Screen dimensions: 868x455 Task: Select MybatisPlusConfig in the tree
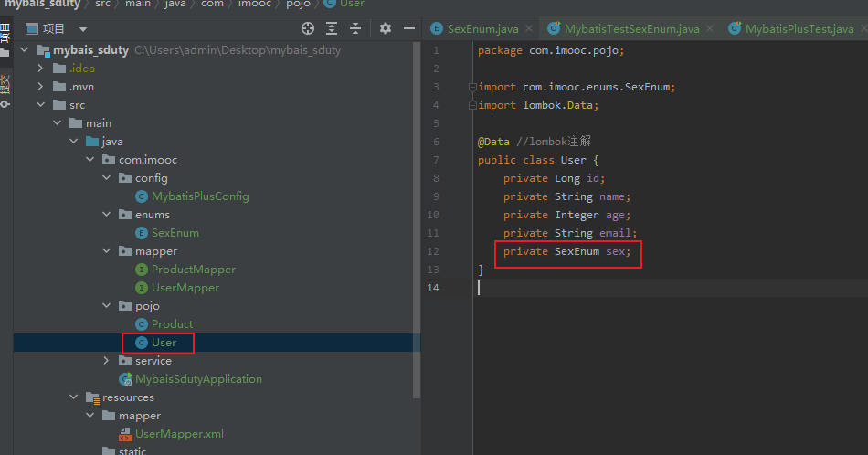[200, 196]
